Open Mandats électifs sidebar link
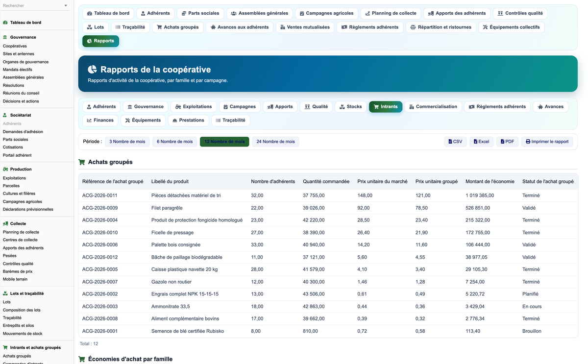588x364 pixels. [18, 70]
